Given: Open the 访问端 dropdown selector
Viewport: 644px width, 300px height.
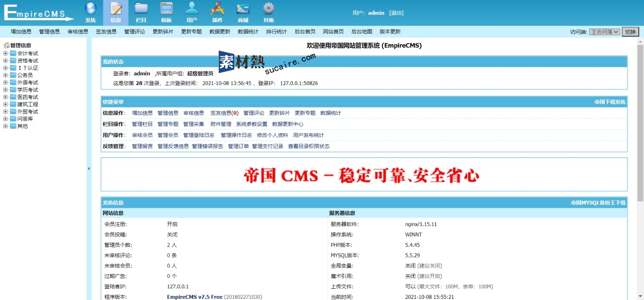Looking at the screenshot, I should tap(605, 32).
